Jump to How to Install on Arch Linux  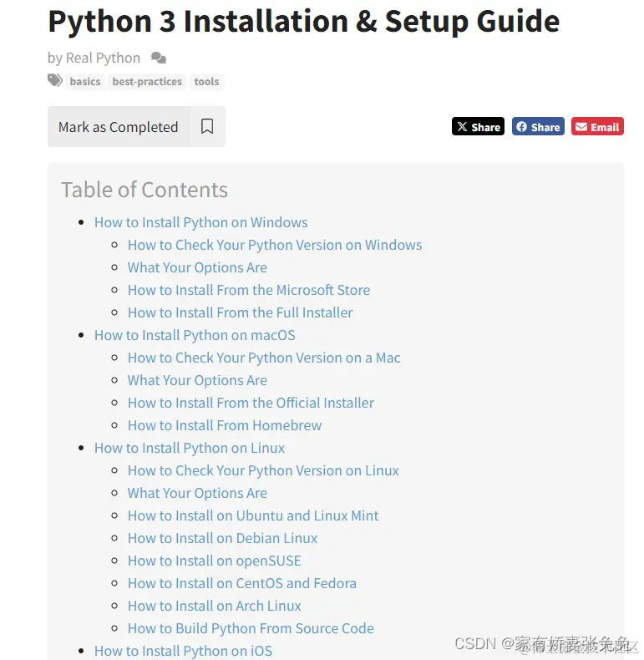pyautogui.click(x=214, y=606)
